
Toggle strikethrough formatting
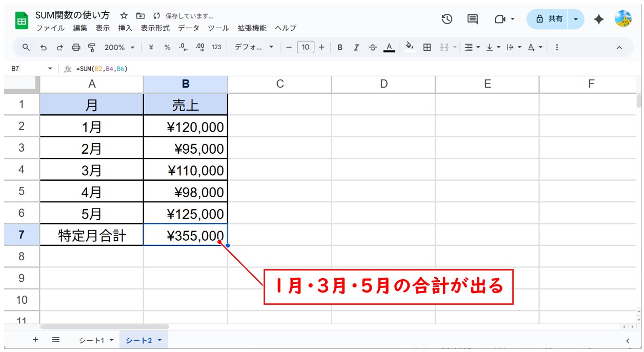[373, 47]
